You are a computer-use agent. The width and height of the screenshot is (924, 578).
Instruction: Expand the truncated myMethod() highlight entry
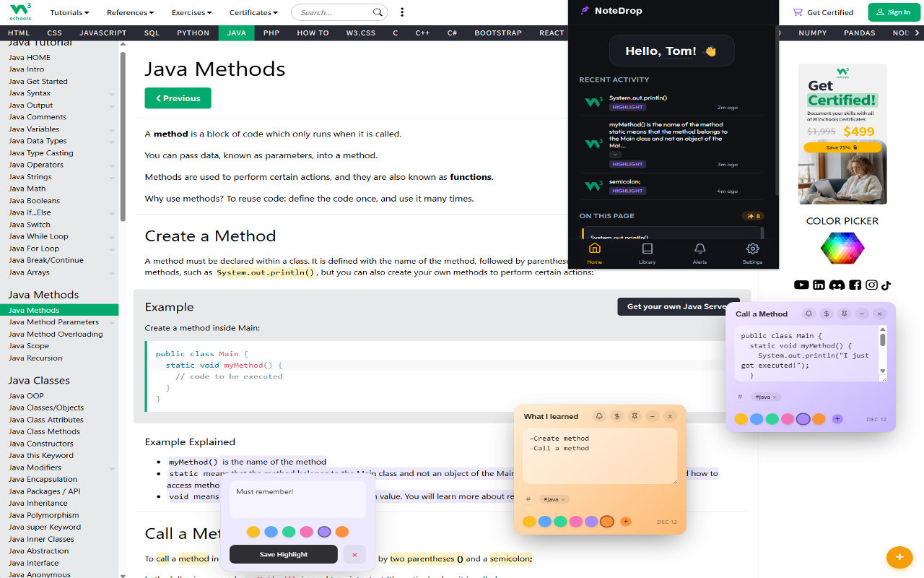point(614,154)
